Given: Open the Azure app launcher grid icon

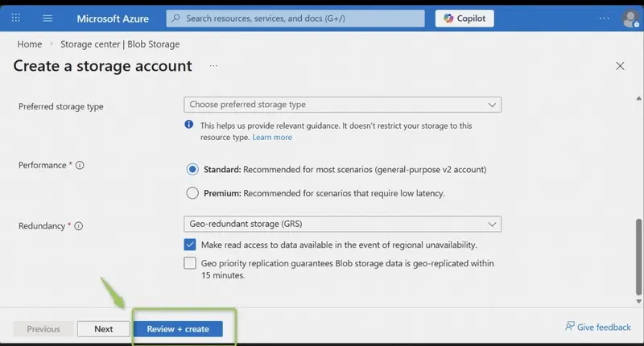Looking at the screenshot, I should pyautogui.click(x=15, y=18).
